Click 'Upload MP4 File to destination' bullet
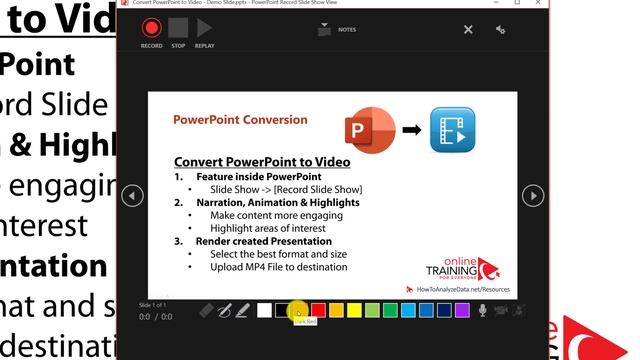640x360 pixels. pyautogui.click(x=279, y=267)
